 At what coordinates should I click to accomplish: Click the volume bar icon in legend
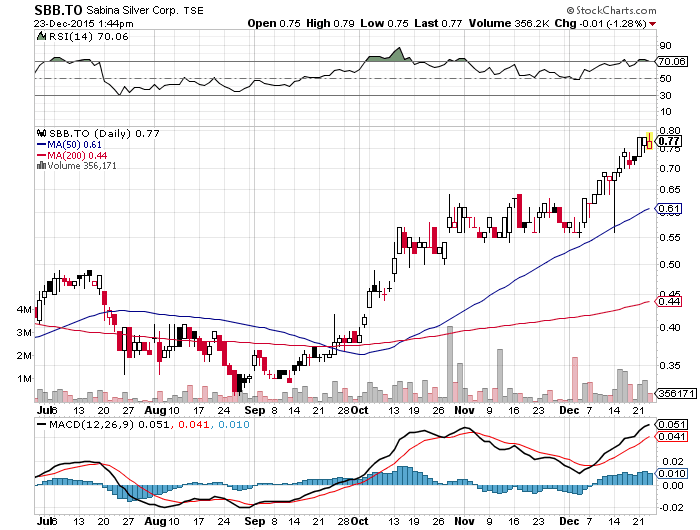pyautogui.click(x=39, y=167)
